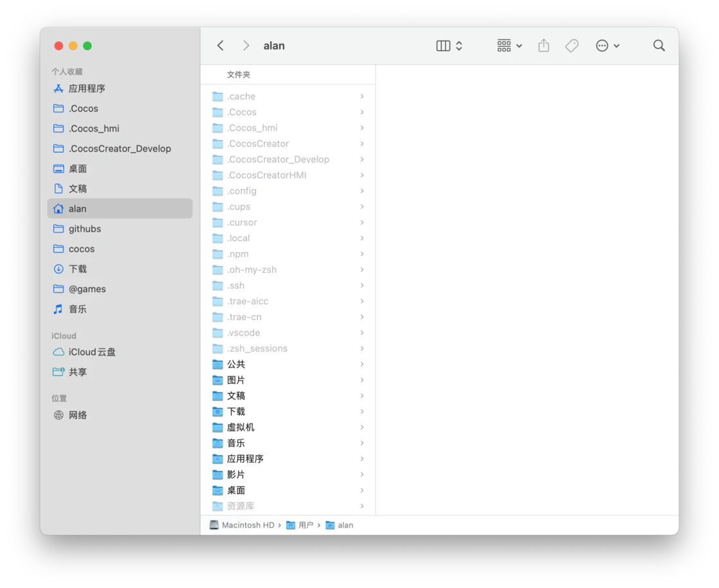Select 网络 under locations
The height and width of the screenshot is (588, 719).
click(x=78, y=415)
